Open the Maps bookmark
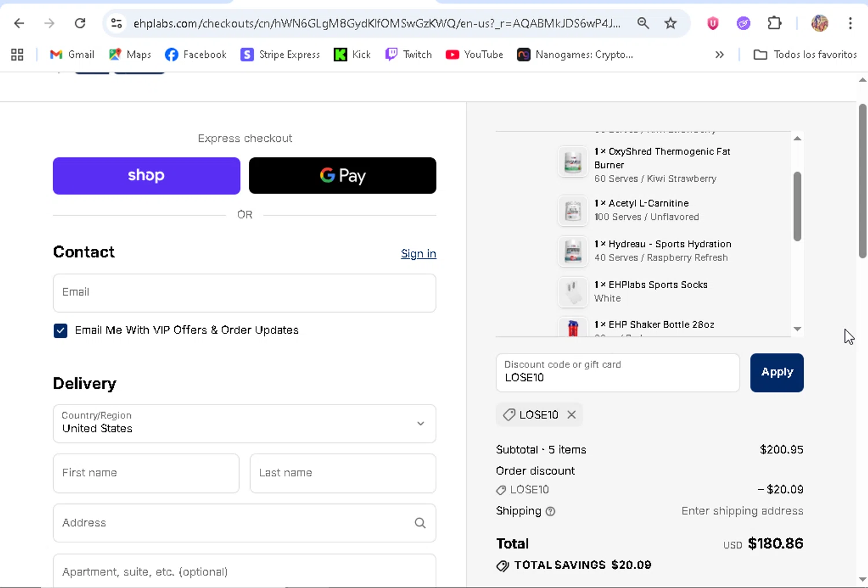Image resolution: width=868 pixels, height=588 pixels. [x=130, y=54]
